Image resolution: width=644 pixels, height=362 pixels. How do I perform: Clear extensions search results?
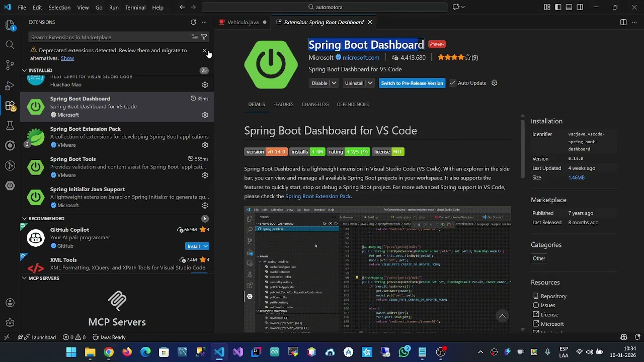click(194, 37)
